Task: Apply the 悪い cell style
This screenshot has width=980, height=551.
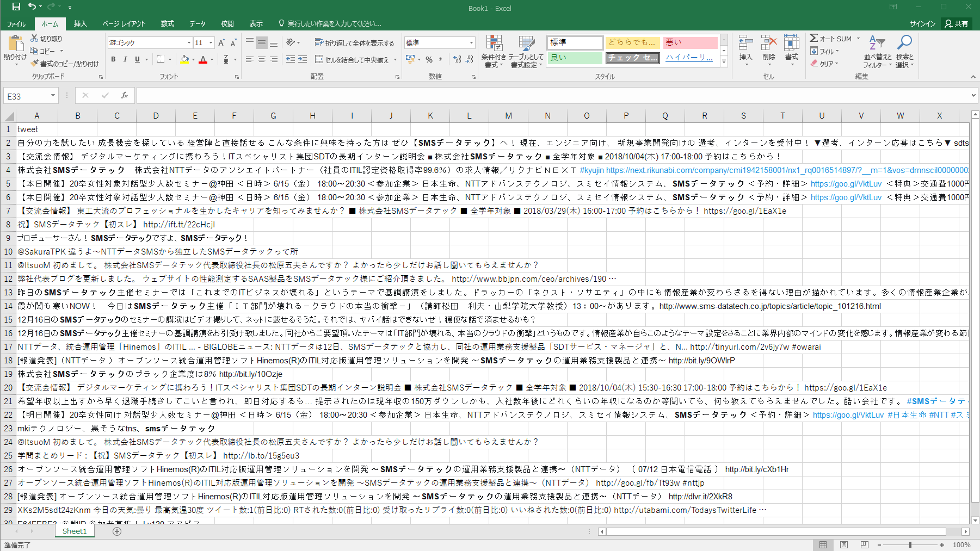Action: click(690, 42)
